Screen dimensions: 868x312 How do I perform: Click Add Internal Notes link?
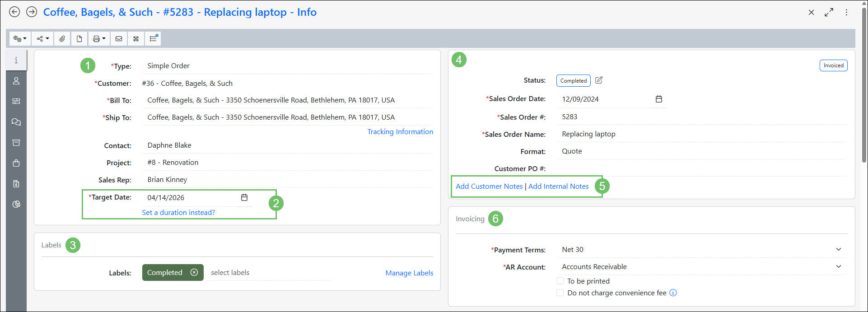click(559, 186)
